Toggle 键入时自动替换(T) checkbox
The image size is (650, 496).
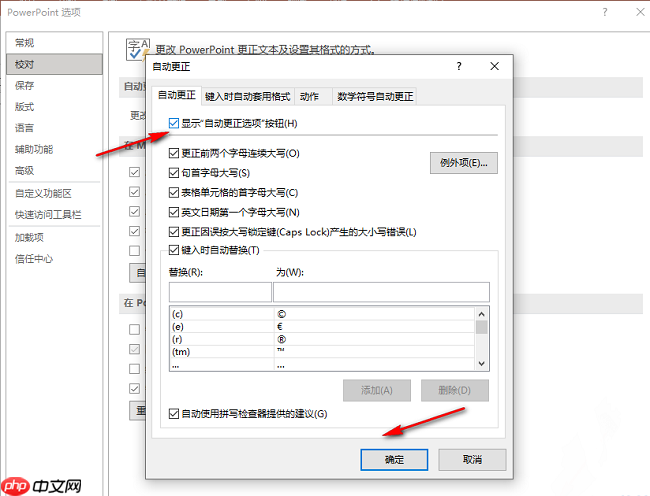[x=174, y=250]
